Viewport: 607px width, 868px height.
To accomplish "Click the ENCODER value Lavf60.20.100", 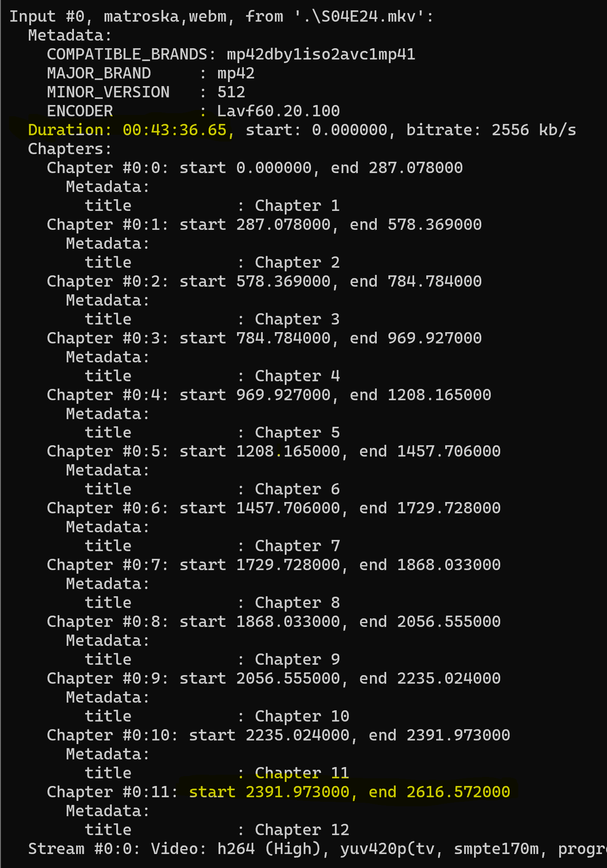I will tap(278, 111).
